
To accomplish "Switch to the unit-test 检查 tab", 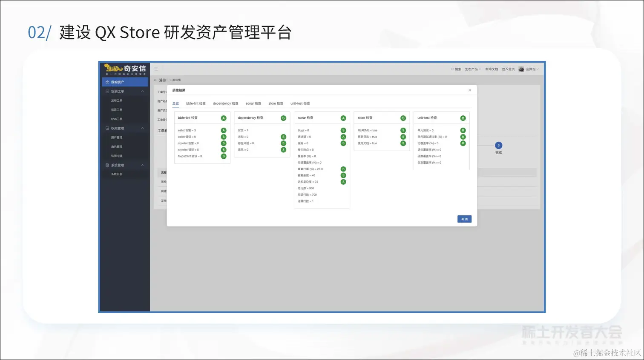I will [x=300, y=103].
